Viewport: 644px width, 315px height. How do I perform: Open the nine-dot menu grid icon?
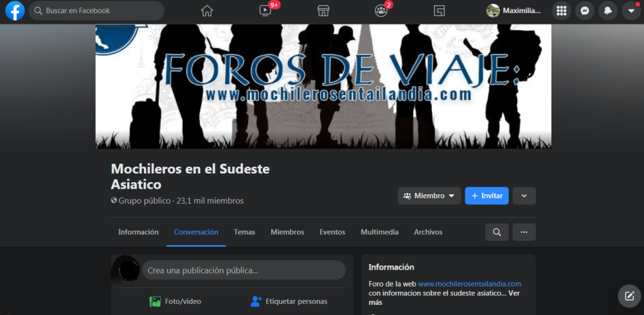click(562, 11)
